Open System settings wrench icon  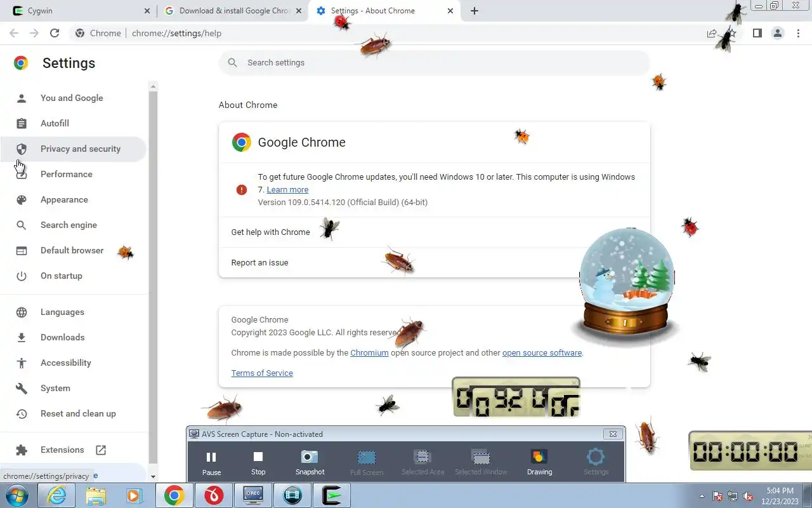[x=22, y=388]
